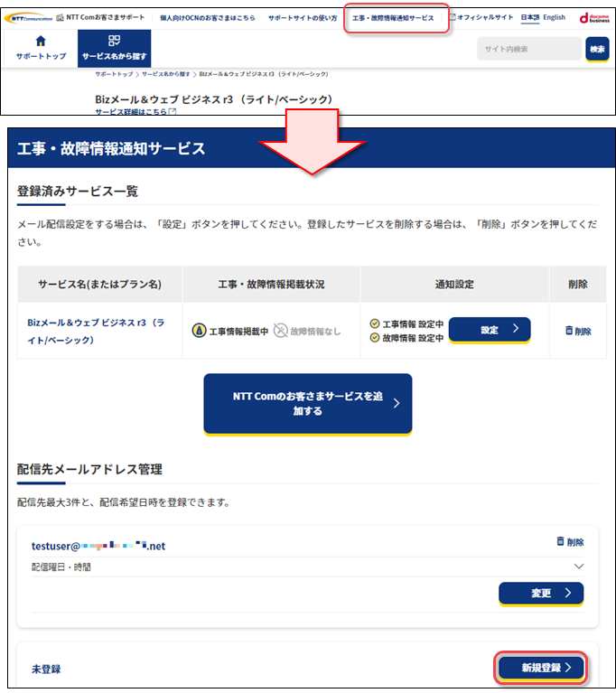Open the docomo business logo link

pos(594,18)
